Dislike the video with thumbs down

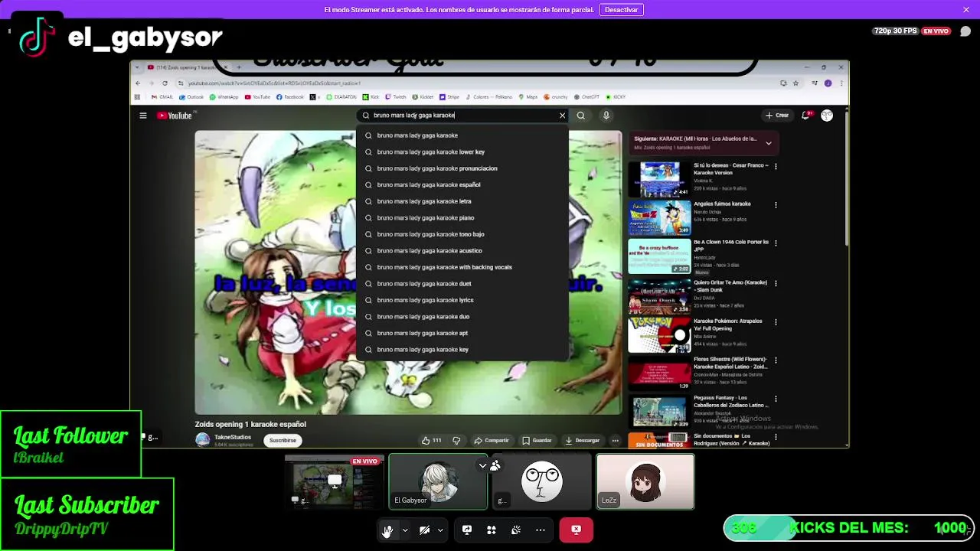pos(456,440)
